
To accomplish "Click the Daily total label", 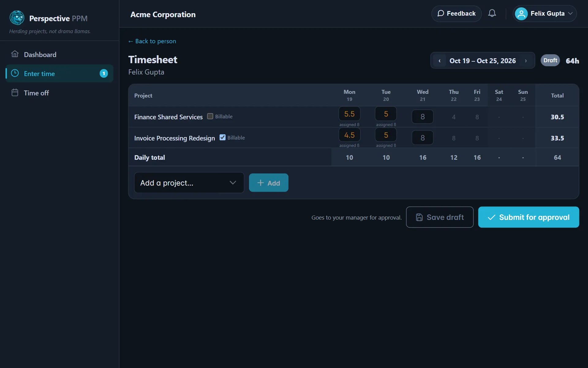I will pyautogui.click(x=149, y=157).
